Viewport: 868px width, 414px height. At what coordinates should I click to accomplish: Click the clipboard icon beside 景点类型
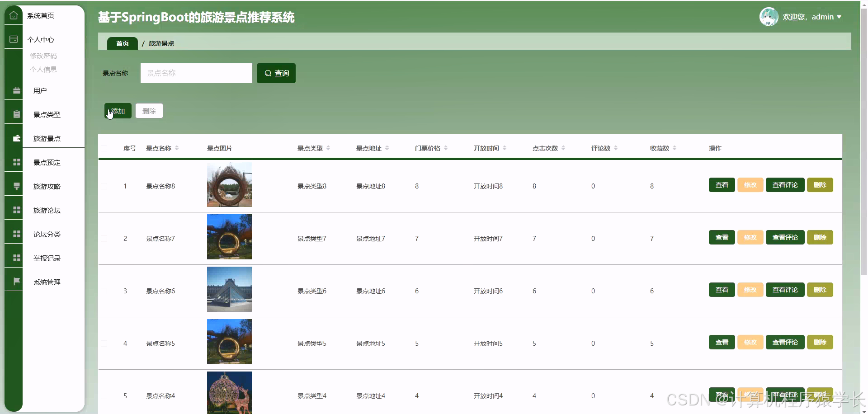(16, 113)
